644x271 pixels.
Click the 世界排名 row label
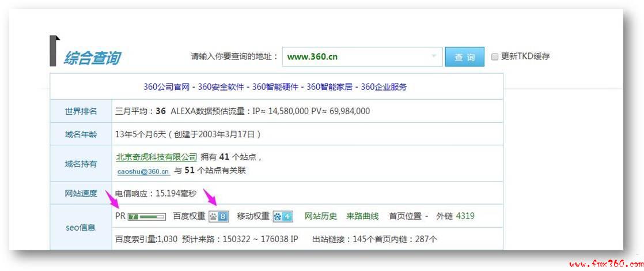(x=81, y=111)
